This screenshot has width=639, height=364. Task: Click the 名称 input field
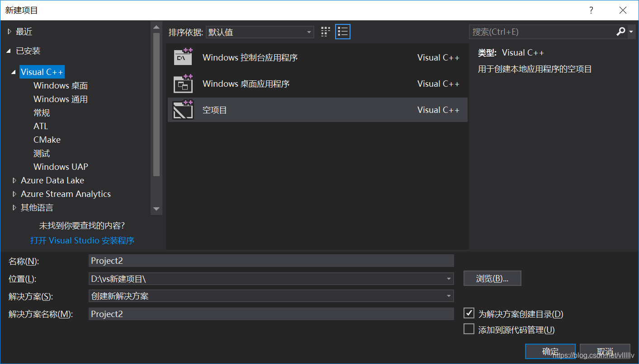[x=271, y=261]
